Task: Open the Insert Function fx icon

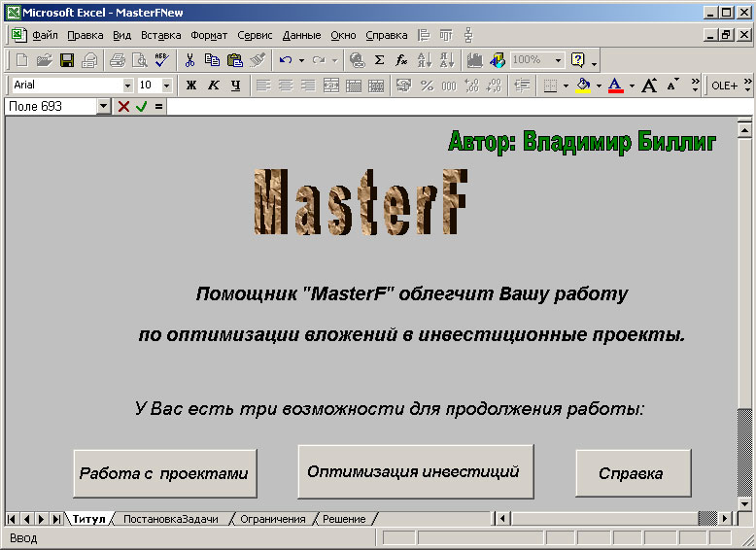Action: [x=401, y=60]
